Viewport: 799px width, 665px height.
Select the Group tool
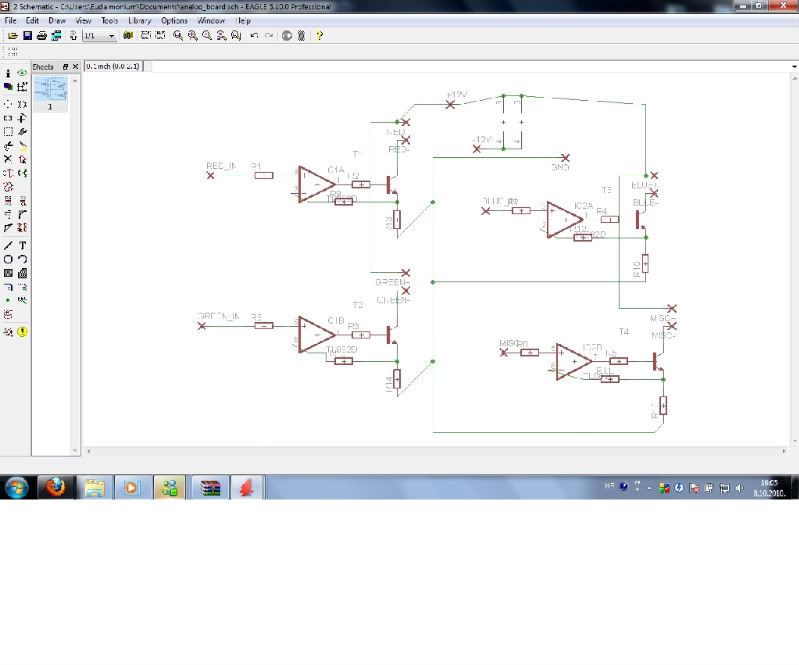pos(8,132)
